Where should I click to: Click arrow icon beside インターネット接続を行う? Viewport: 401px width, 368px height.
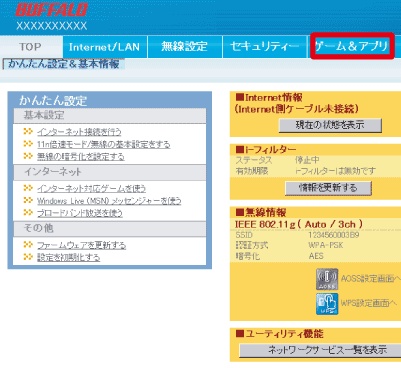click(x=28, y=131)
